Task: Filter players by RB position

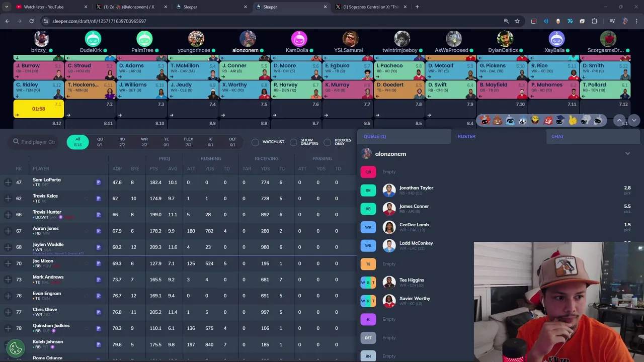Action: 122,142
